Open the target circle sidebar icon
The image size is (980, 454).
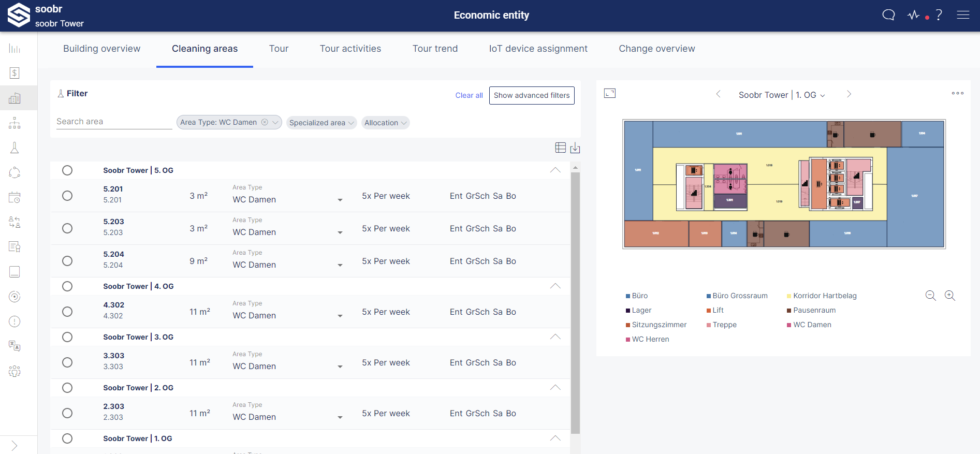click(x=14, y=297)
